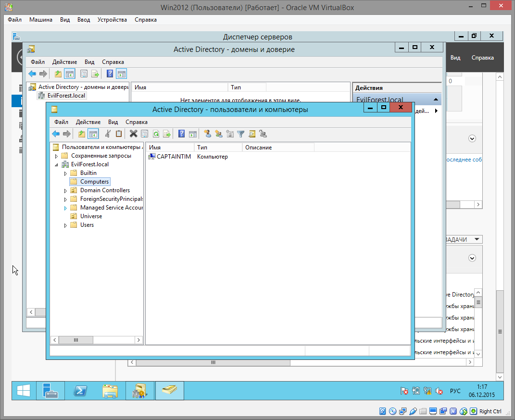Open File Explorer from guest taskbar

coord(110,391)
